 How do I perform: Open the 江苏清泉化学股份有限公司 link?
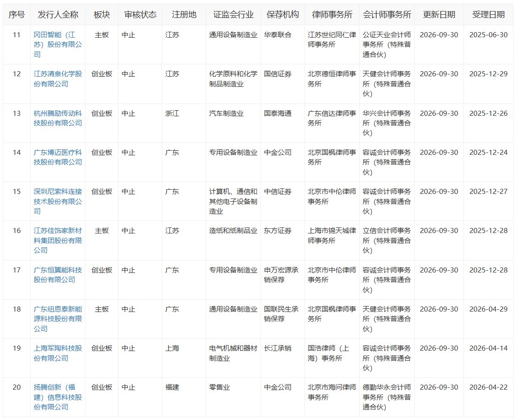pos(58,79)
